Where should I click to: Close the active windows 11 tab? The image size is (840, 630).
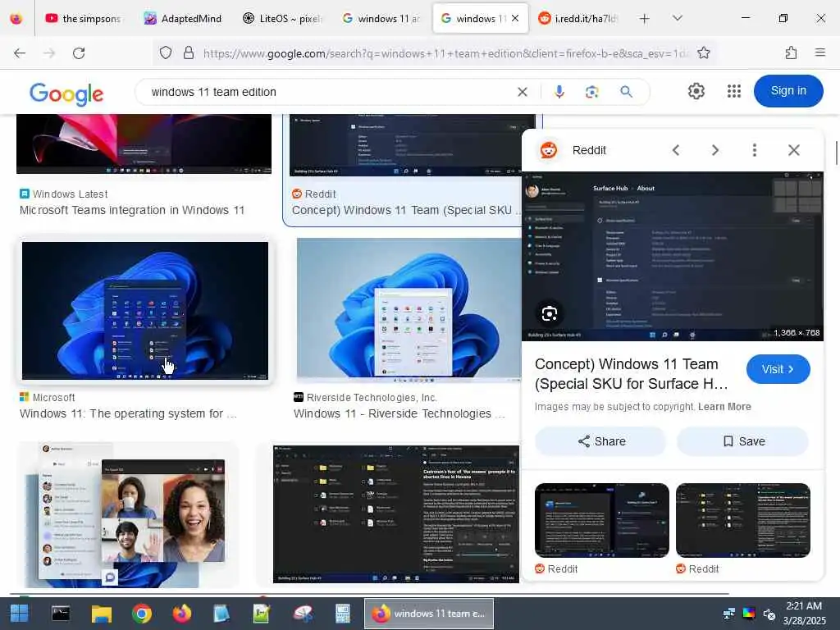(515, 19)
